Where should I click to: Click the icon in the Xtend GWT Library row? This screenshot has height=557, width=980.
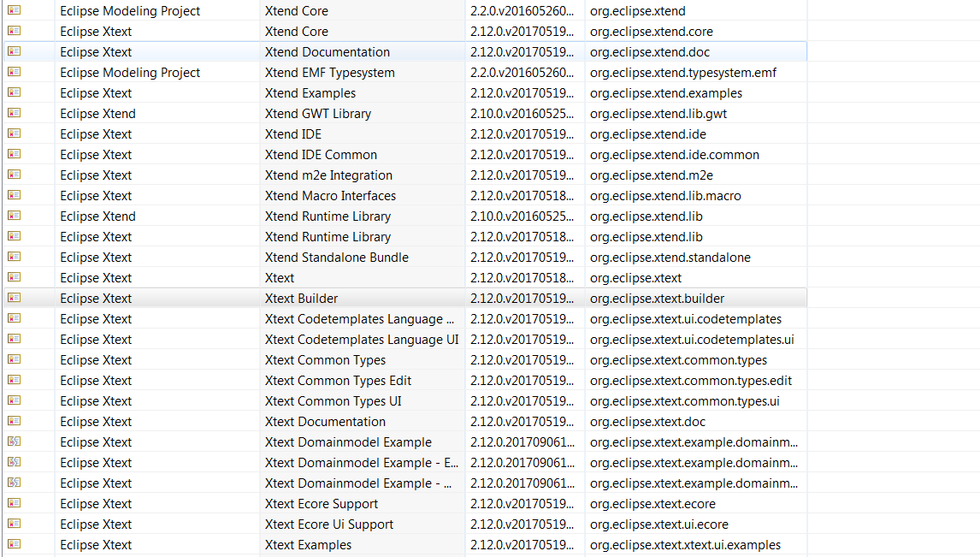click(x=14, y=113)
